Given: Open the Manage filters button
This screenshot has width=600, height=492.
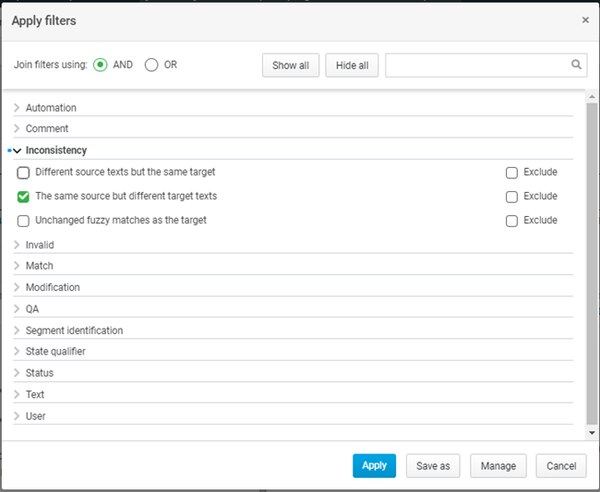Looking at the screenshot, I should click(x=498, y=466).
